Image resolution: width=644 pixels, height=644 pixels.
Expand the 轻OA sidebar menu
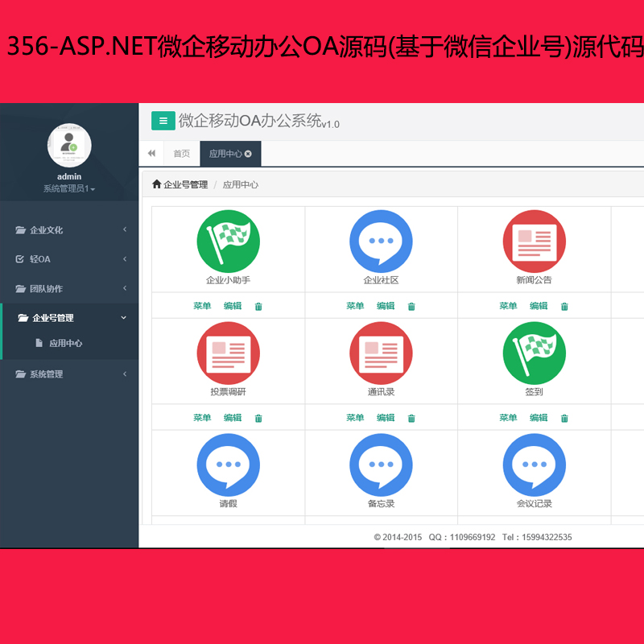click(x=69, y=258)
